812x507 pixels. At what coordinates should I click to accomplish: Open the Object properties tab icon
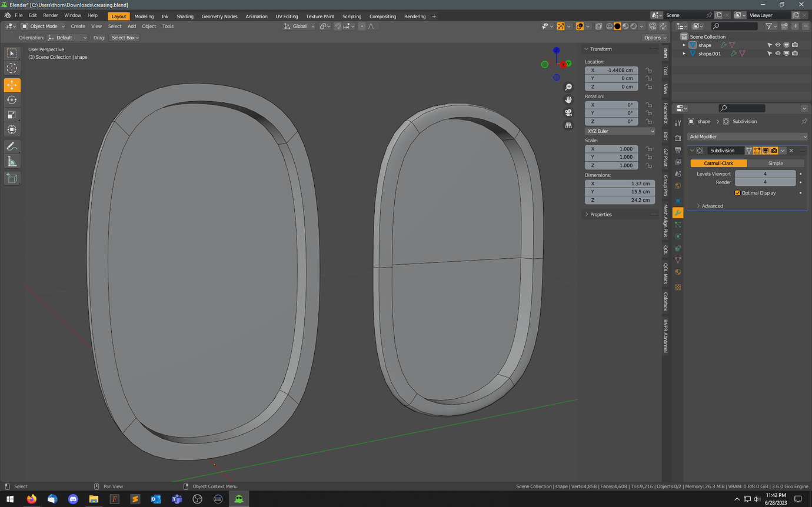(678, 201)
